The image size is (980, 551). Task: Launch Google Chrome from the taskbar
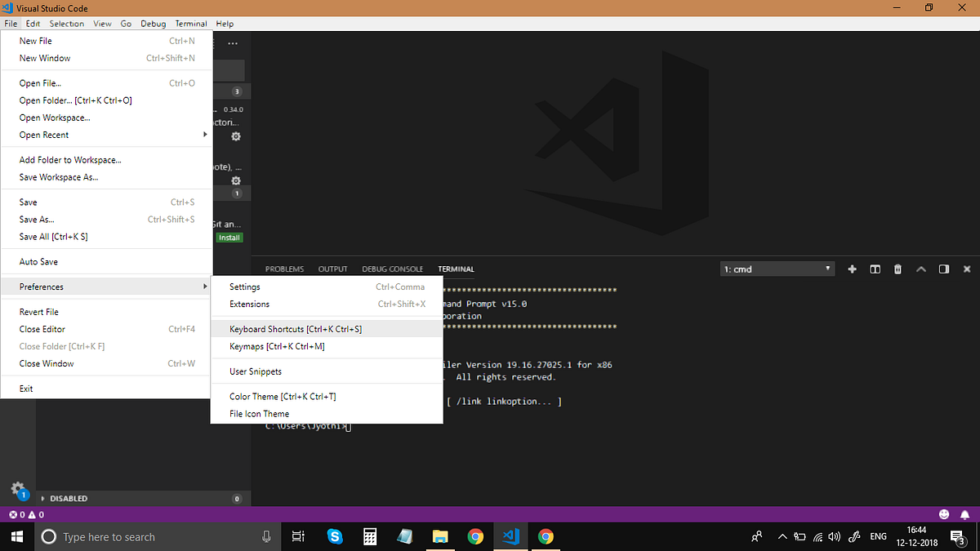point(475,536)
